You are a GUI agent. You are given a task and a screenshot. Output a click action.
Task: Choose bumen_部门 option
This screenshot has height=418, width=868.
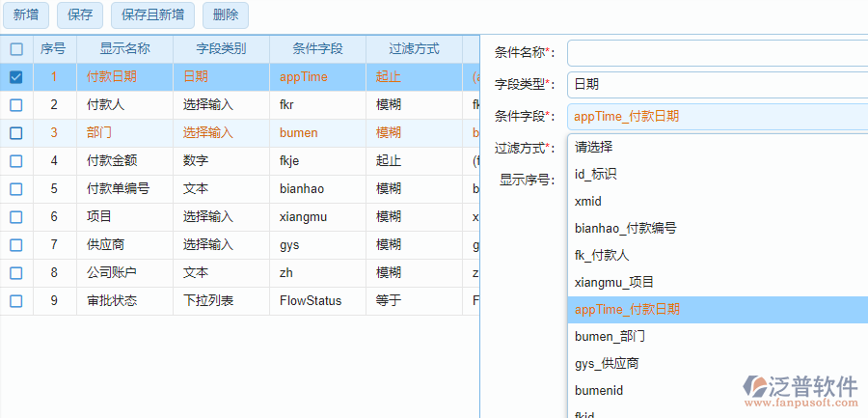[x=718, y=337]
